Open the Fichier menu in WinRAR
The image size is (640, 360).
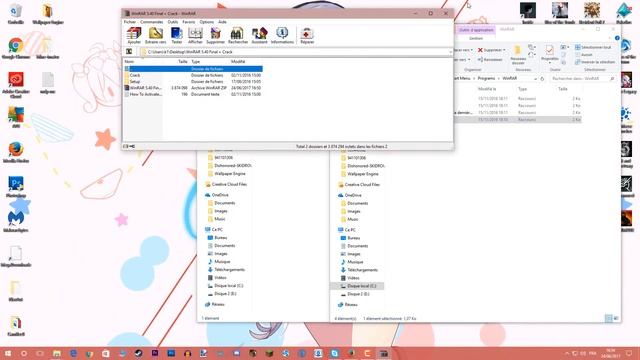click(x=130, y=22)
